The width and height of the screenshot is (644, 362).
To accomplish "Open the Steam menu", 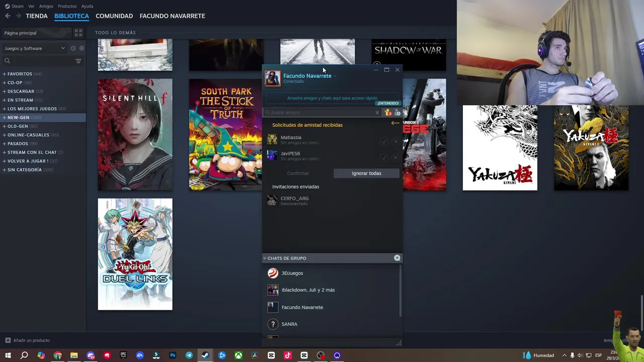I will 17,6.
